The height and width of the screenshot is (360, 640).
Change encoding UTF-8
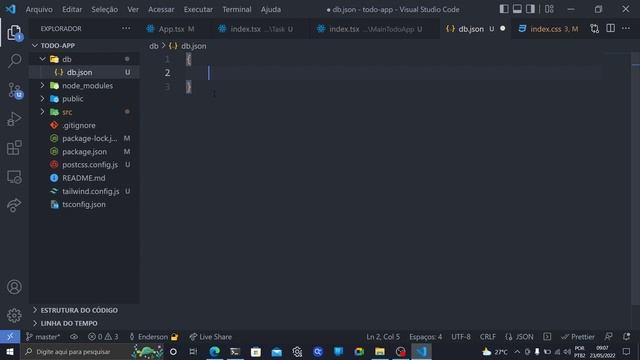click(x=461, y=337)
